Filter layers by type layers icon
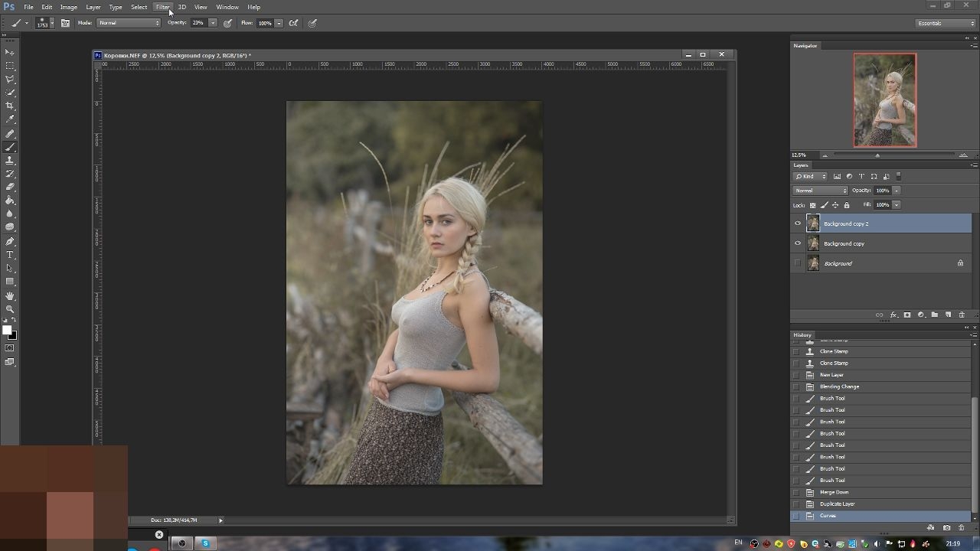This screenshot has width=980, height=551. (x=861, y=177)
